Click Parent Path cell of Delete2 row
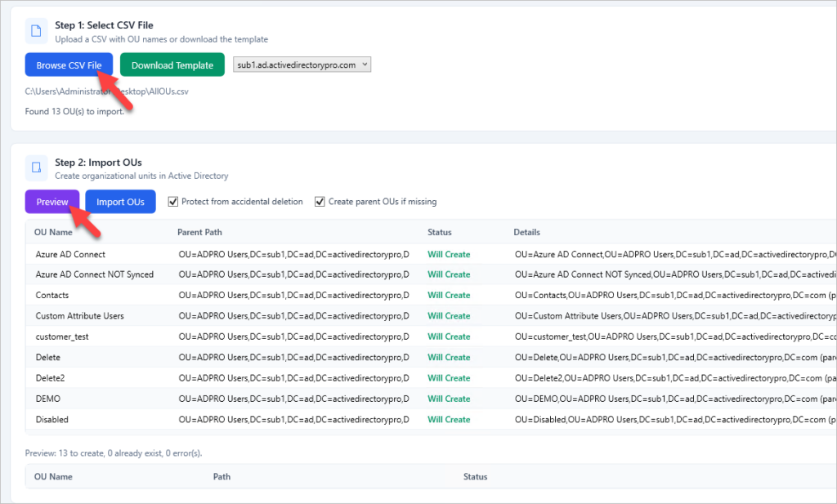This screenshot has height=504, width=837. point(294,377)
